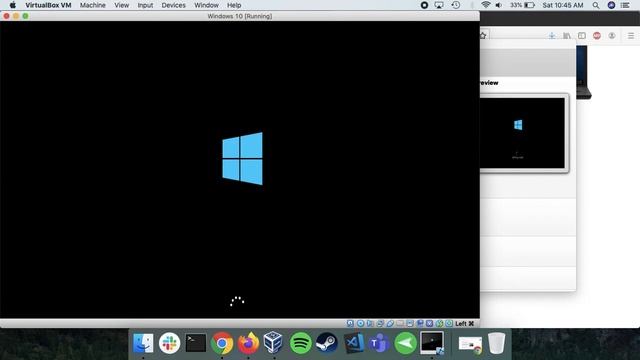Screen dimensions: 640x360
Task: Open the Notification Center list icon
Action: coord(625,5)
